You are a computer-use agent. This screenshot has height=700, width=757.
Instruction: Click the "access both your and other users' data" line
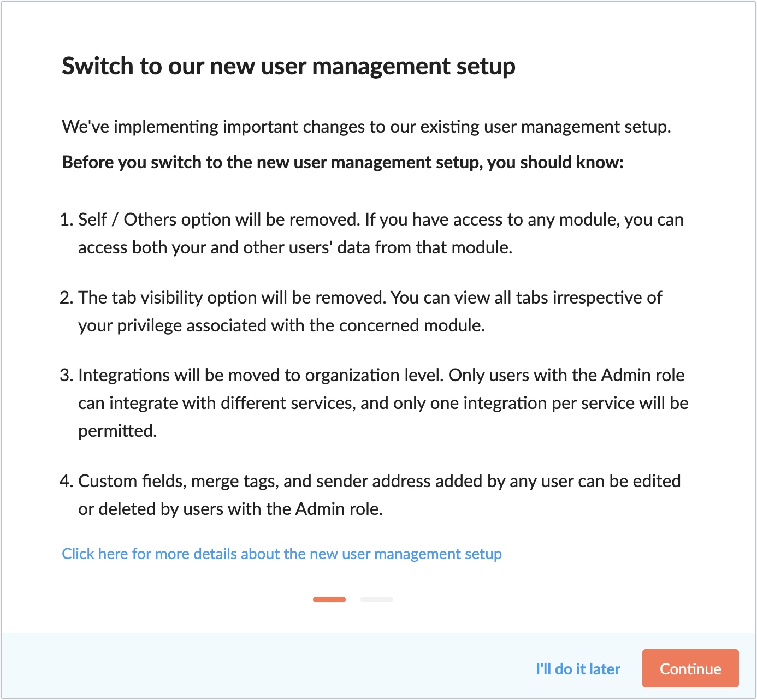point(295,247)
